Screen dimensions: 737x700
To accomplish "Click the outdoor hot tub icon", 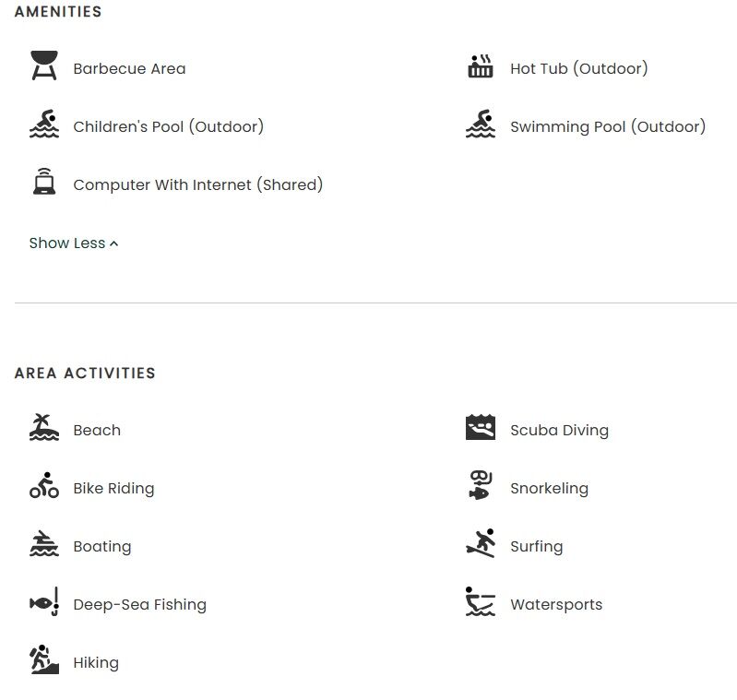I will pyautogui.click(x=480, y=67).
